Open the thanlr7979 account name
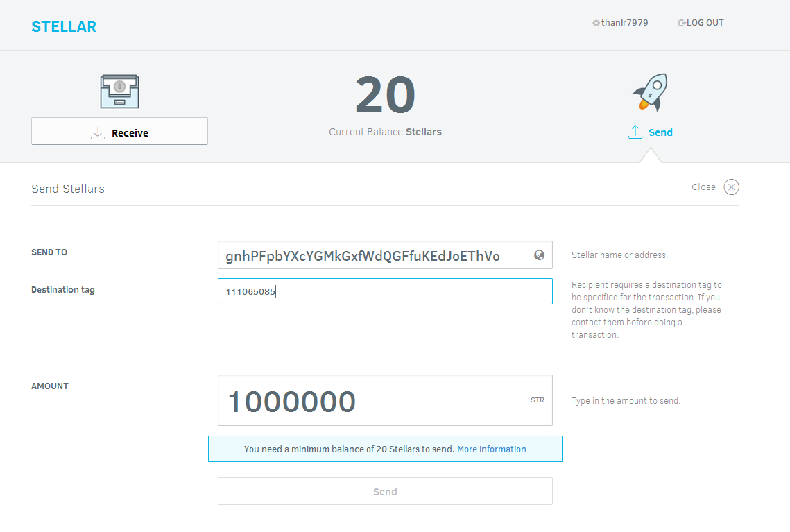Screen dimensions: 790x532 coord(624,23)
